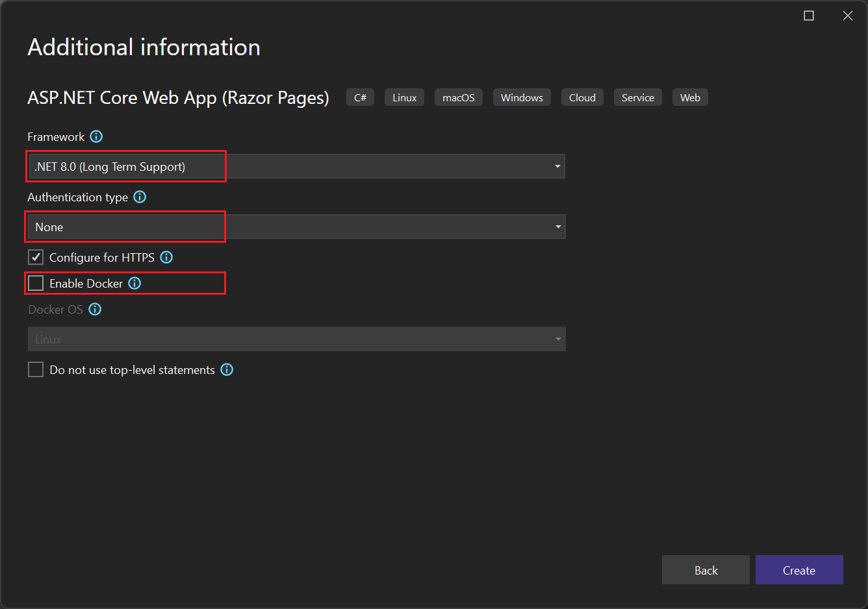Click the Docker OS info icon
This screenshot has height=609, width=868.
click(x=95, y=309)
